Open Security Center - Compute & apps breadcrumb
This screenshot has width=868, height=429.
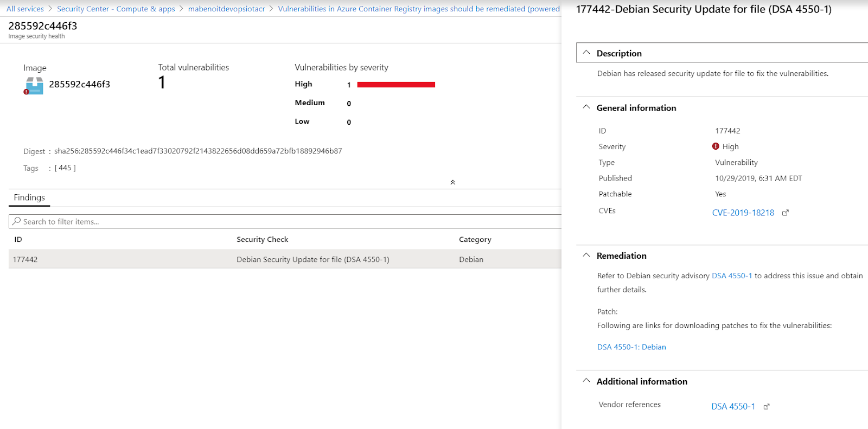pyautogui.click(x=116, y=9)
